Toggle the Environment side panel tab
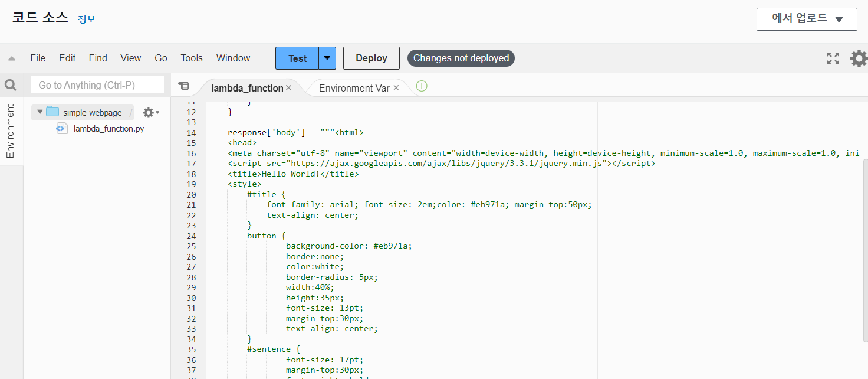868x379 pixels. pyautogui.click(x=11, y=131)
